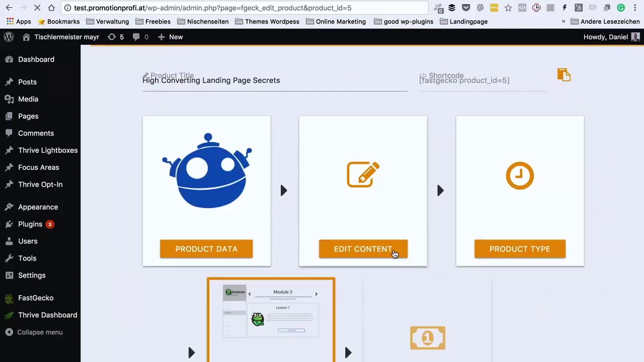Click the address bar URL field
Image resolution: width=644 pixels, height=362 pixels.
coord(245,8)
